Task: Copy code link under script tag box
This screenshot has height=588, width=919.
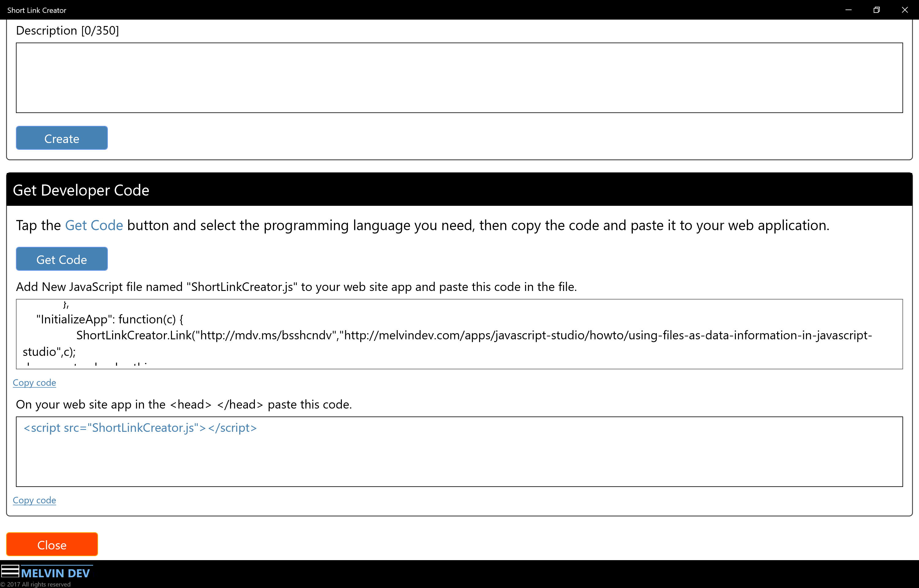Action: pos(34,500)
